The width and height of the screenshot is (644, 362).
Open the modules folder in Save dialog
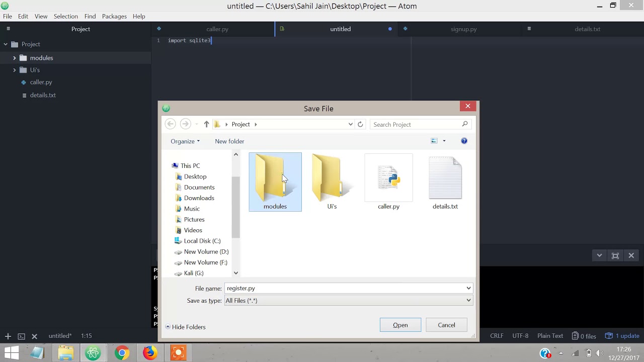(275, 182)
